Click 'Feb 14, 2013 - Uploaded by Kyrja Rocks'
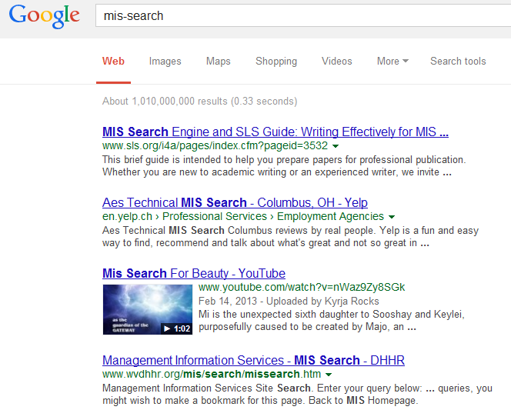 (x=289, y=301)
